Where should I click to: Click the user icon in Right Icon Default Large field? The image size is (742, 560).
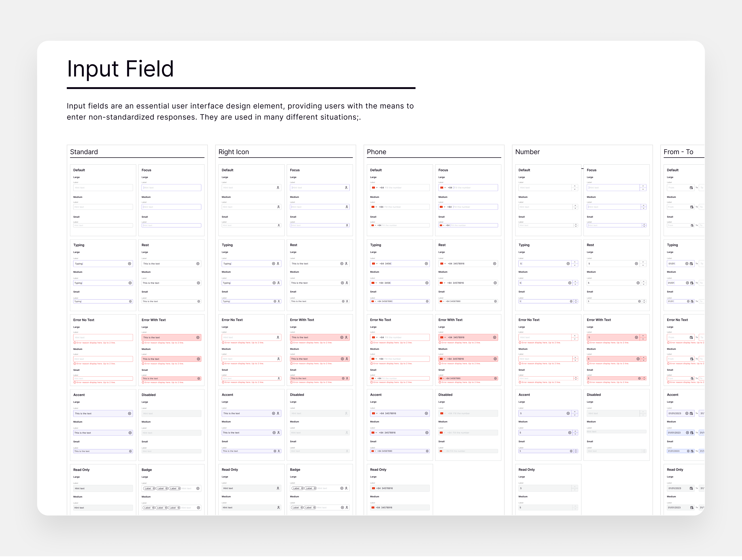tap(278, 187)
